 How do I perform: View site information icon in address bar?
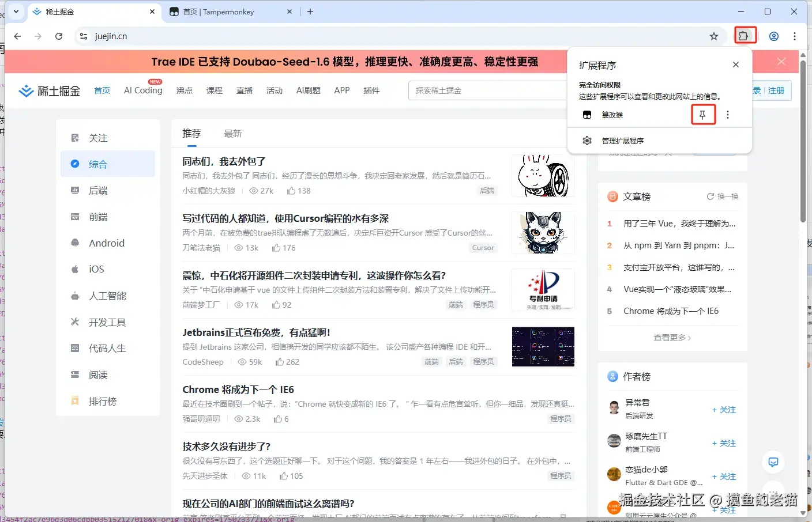pos(84,36)
